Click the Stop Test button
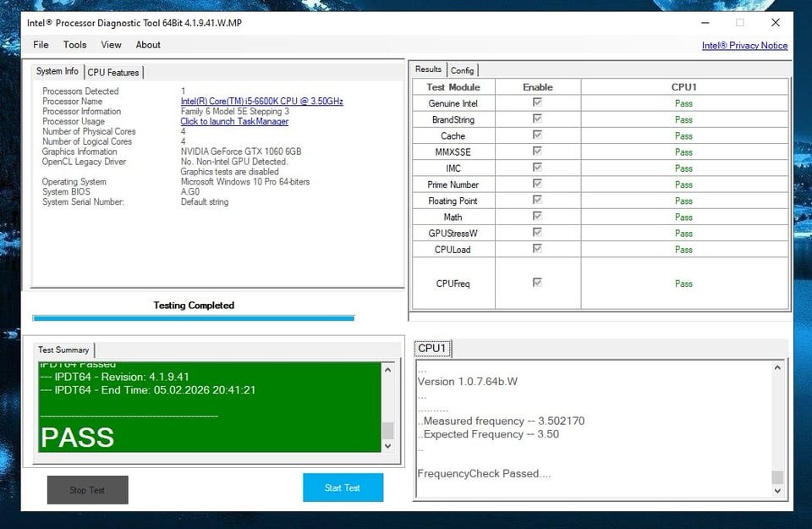 [87, 490]
